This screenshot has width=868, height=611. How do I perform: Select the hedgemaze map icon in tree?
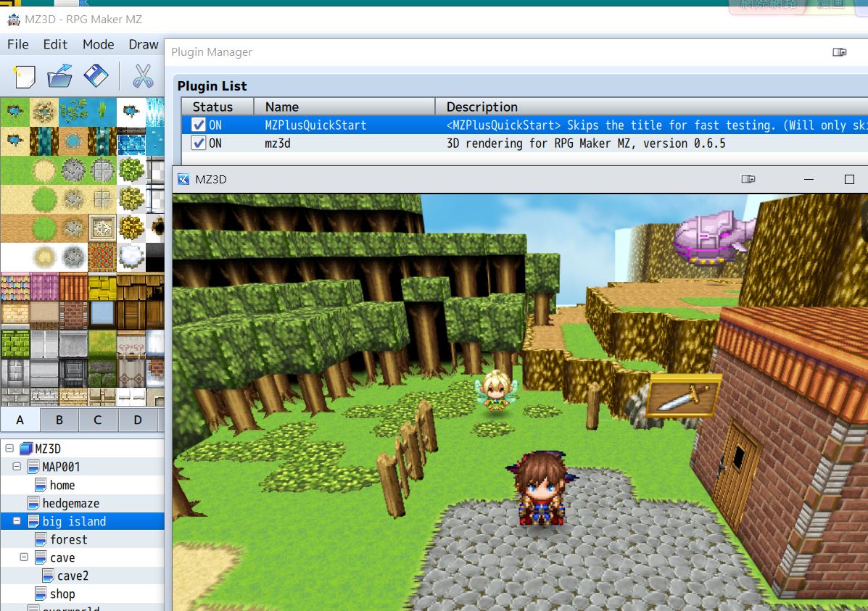click(x=33, y=503)
